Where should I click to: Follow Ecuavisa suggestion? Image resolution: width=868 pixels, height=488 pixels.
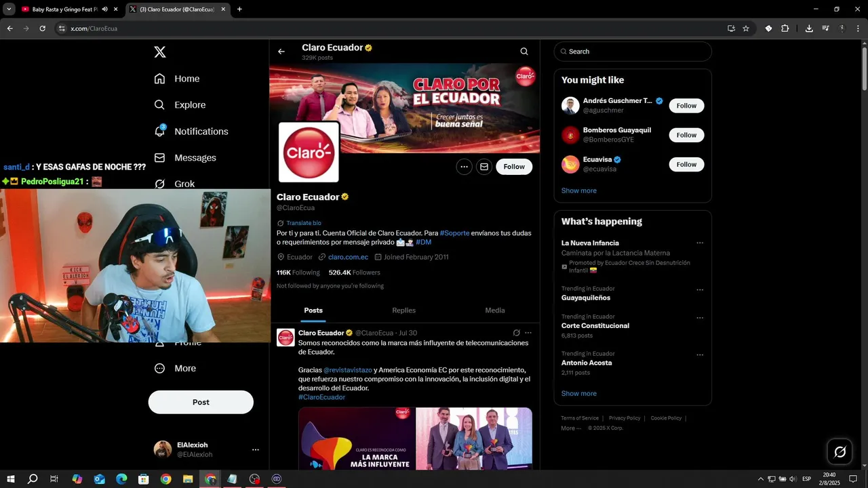[686, 164]
